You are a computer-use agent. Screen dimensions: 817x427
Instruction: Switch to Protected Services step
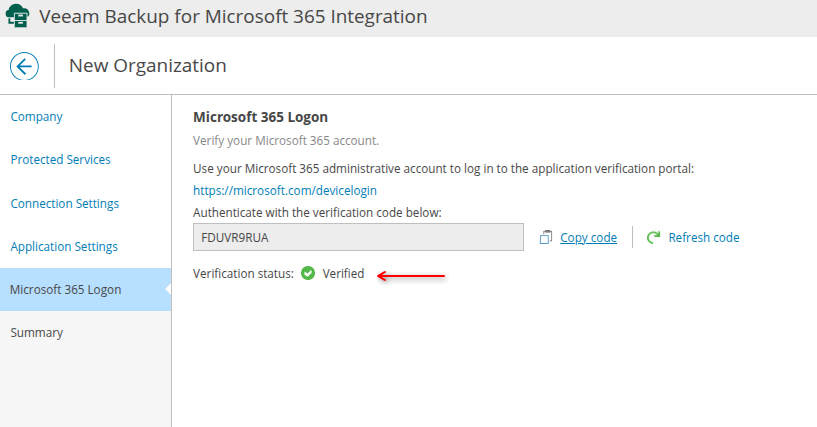coord(60,160)
